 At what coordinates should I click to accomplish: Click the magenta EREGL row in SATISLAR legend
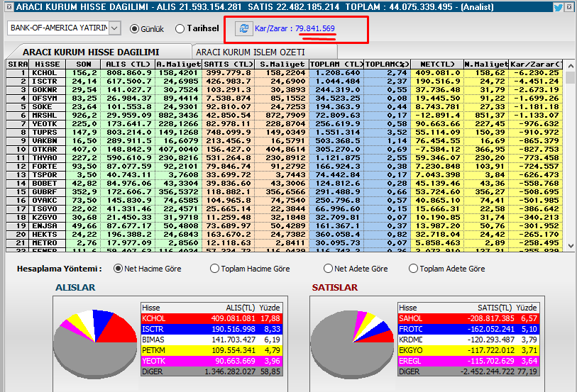pyautogui.click(x=468, y=361)
